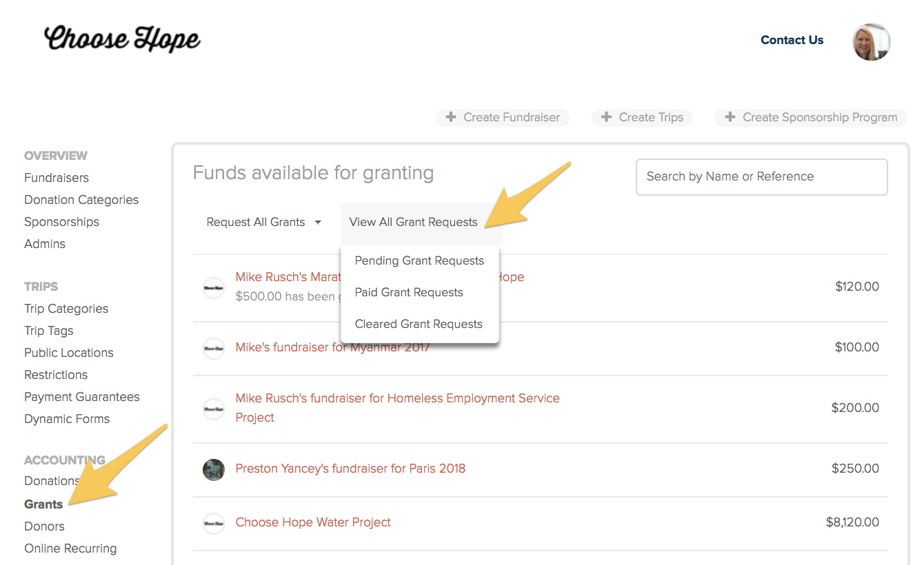924x565 pixels.
Task: Click the logo beside Homeless Employment Service Project
Action: [x=214, y=409]
